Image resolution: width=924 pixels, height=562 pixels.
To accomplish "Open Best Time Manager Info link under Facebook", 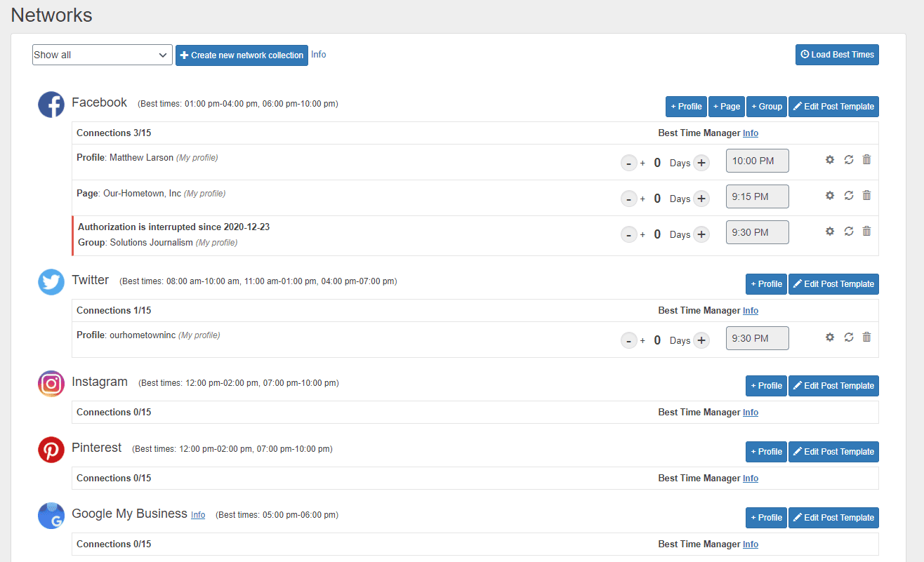I will [x=751, y=133].
